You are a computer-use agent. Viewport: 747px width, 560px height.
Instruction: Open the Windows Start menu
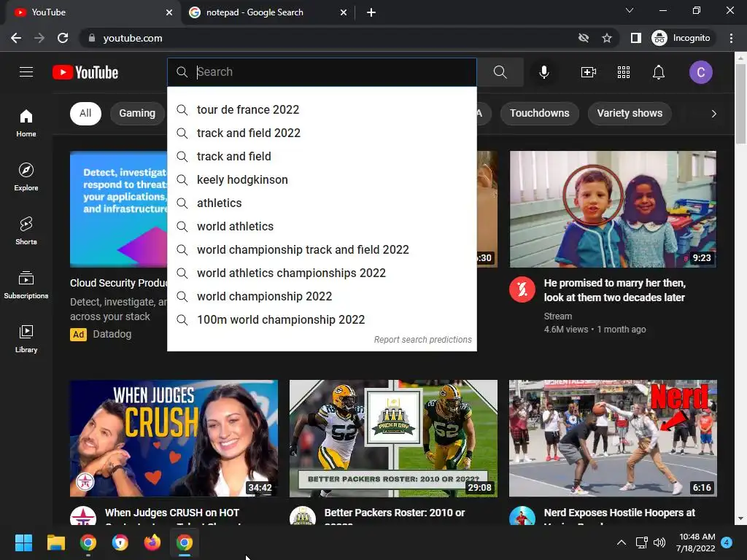pyautogui.click(x=23, y=542)
